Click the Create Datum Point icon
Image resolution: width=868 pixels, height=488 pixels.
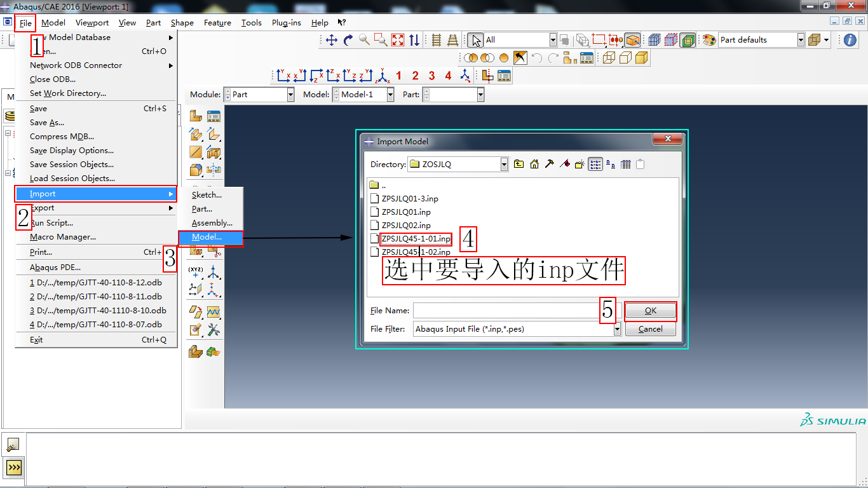(x=196, y=273)
